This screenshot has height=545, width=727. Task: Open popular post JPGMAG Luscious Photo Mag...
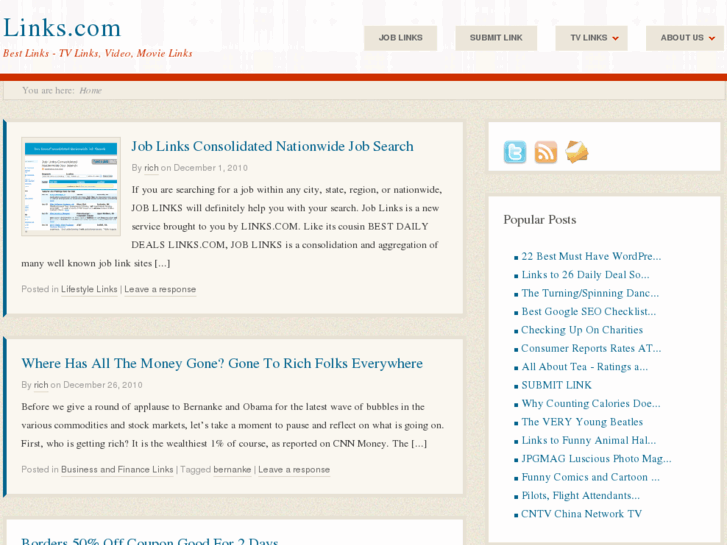click(596, 459)
